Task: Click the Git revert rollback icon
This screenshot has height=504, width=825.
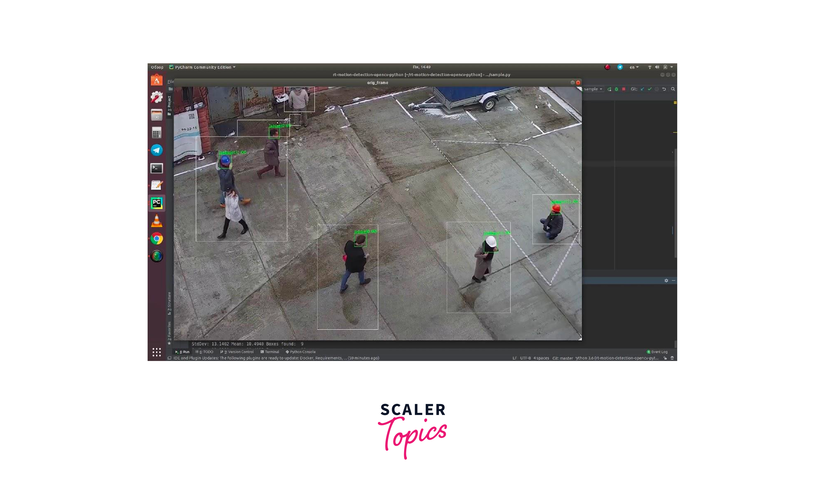Action: click(x=664, y=89)
